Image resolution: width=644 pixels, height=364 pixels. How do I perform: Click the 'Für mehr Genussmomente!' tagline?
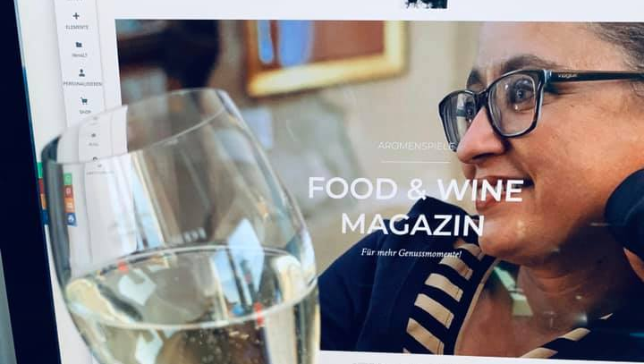tap(411, 253)
